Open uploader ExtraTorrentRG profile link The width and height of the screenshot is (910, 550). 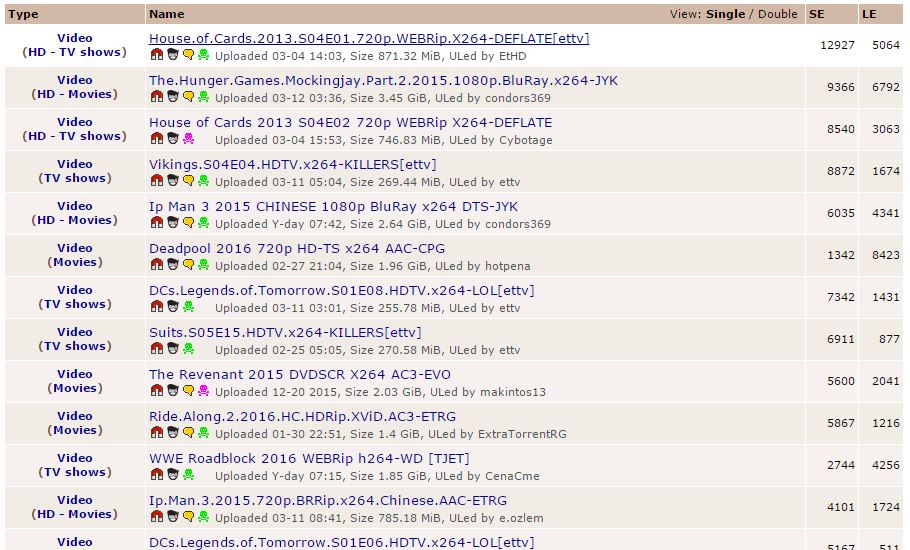522,434
